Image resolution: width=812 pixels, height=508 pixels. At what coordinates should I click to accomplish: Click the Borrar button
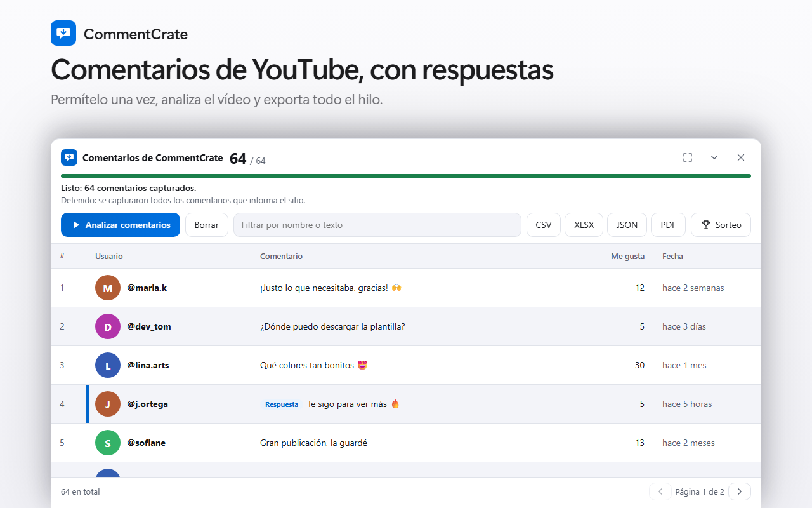click(207, 225)
